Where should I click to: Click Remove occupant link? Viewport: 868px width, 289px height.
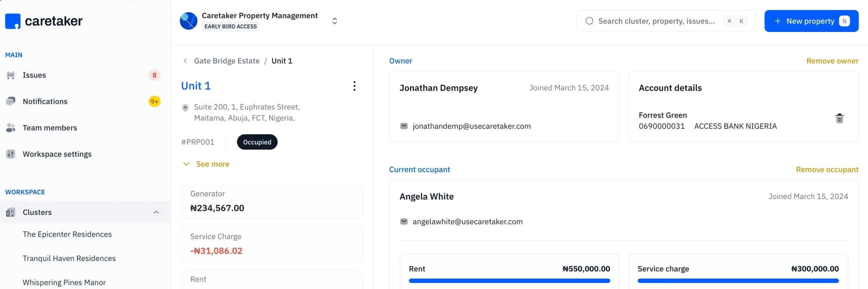[x=827, y=170]
